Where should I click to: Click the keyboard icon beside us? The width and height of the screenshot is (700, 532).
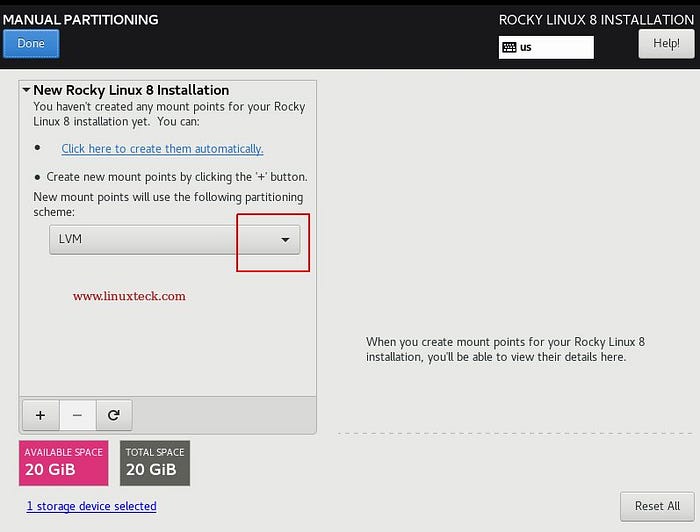pos(509,47)
